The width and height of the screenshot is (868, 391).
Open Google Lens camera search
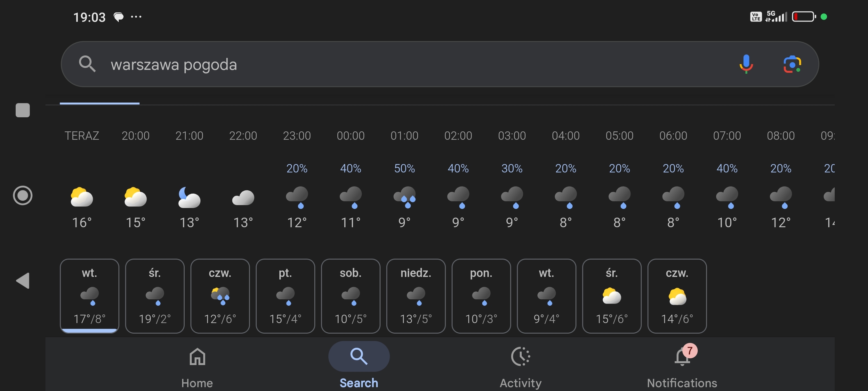[x=792, y=64]
